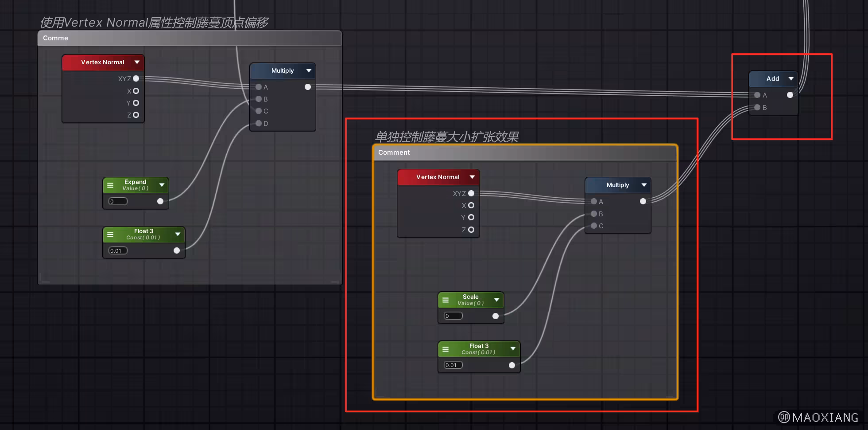Click the hamburger icon on Expand node
The image size is (868, 430).
point(110,185)
